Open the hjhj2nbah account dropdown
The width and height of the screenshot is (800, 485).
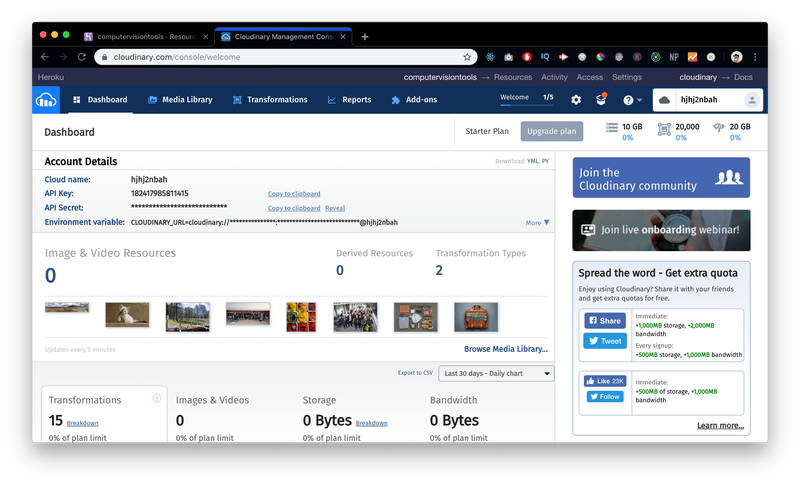(708, 100)
